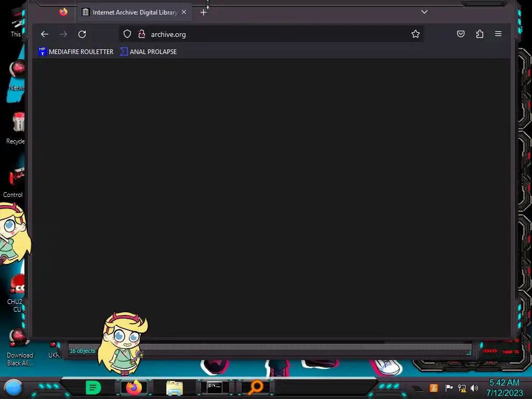Expand the list all tabs chevron
The height and width of the screenshot is (399, 532).
point(424,12)
